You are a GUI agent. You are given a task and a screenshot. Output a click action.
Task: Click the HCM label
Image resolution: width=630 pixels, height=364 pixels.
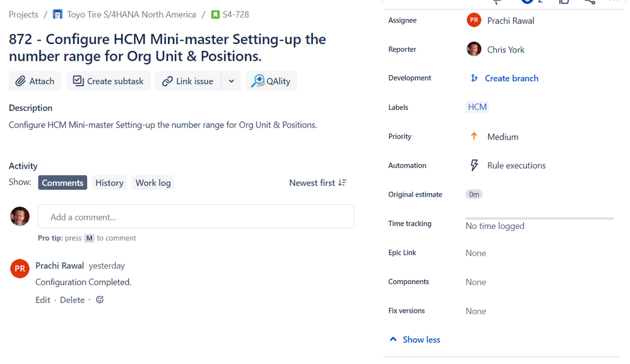coord(477,107)
